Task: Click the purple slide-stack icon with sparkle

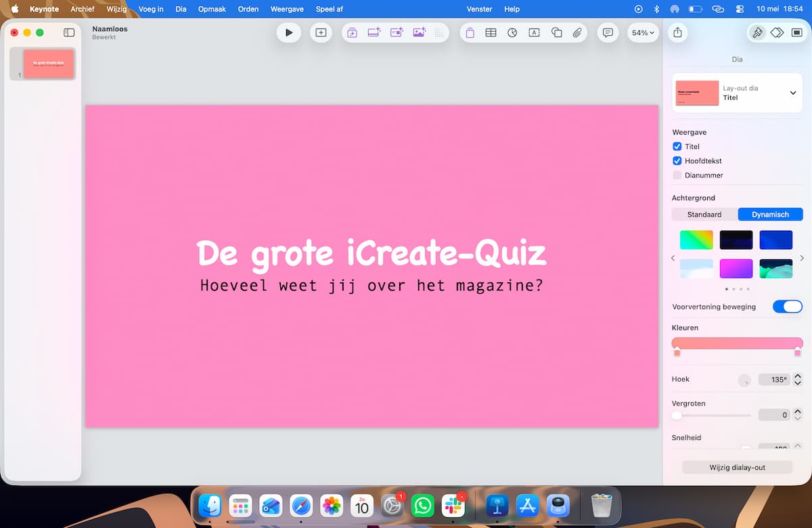Action: coord(352,32)
